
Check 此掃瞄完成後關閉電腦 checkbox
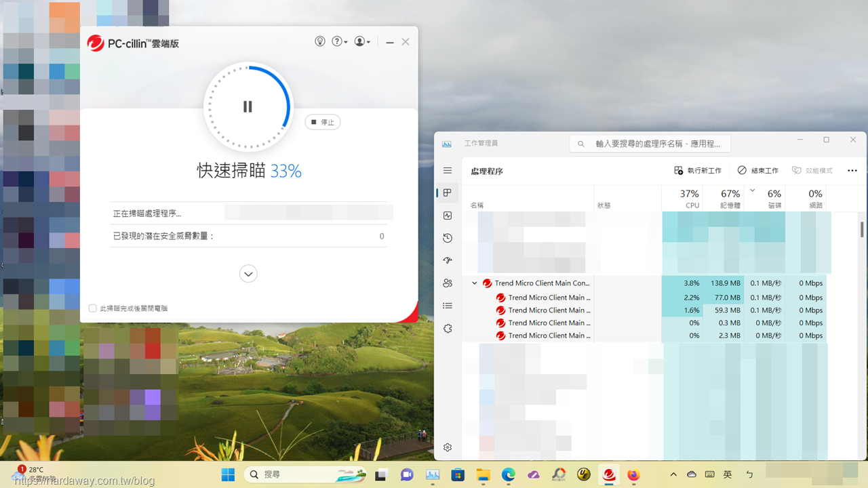pyautogui.click(x=93, y=308)
